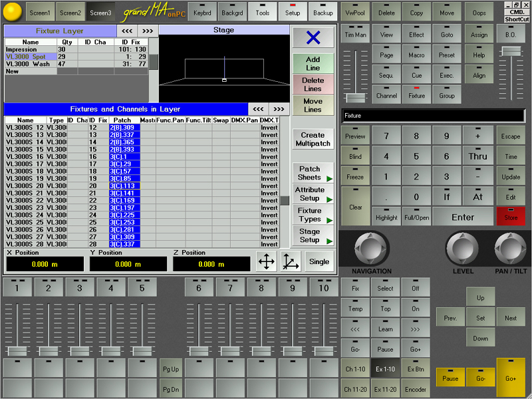Click the Create Multipatch button

313,139
